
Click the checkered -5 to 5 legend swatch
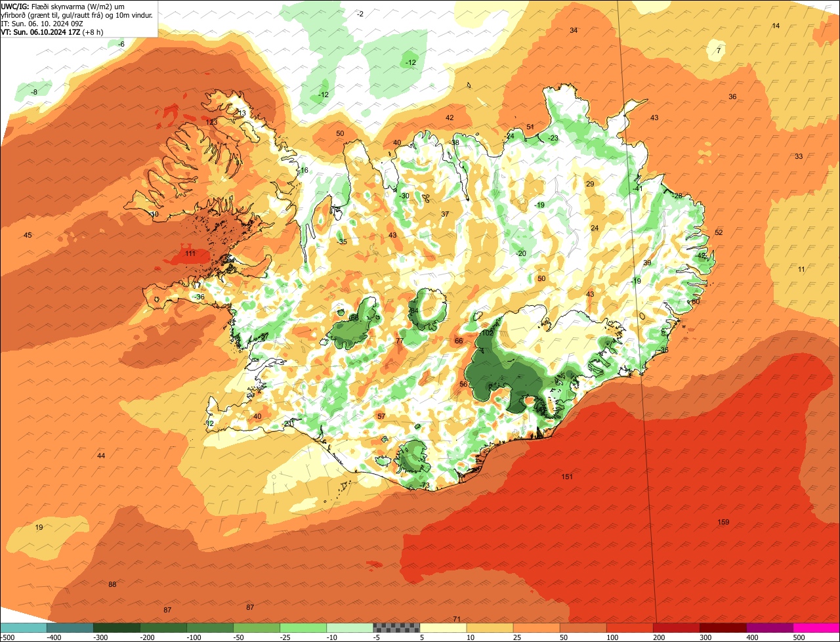tap(396, 628)
